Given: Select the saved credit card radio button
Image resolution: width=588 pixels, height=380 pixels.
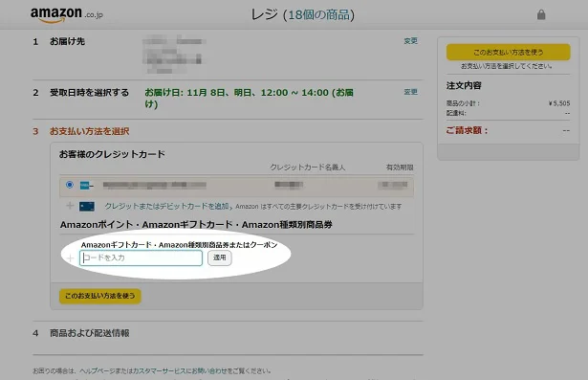Looking at the screenshot, I should [x=70, y=185].
